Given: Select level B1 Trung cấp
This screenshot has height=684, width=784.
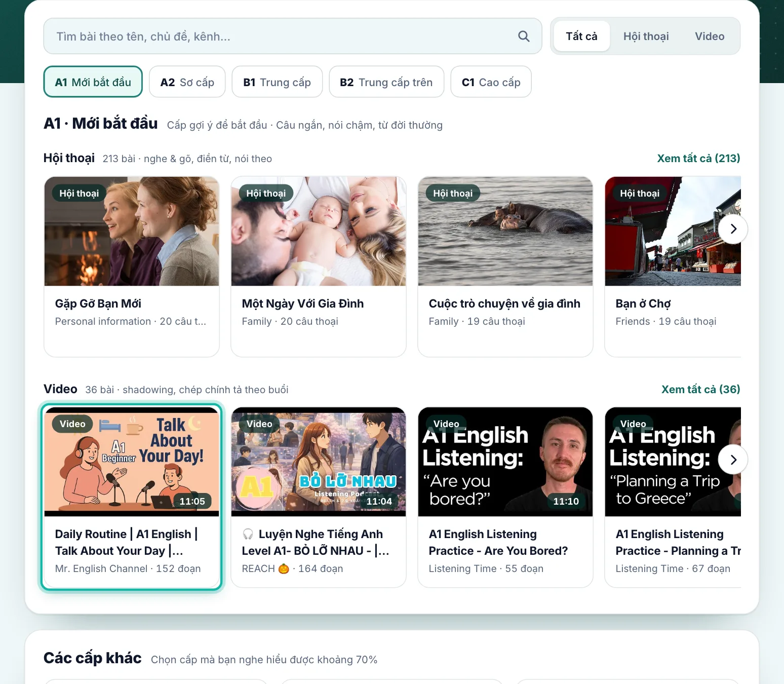Looking at the screenshot, I should pos(277,82).
